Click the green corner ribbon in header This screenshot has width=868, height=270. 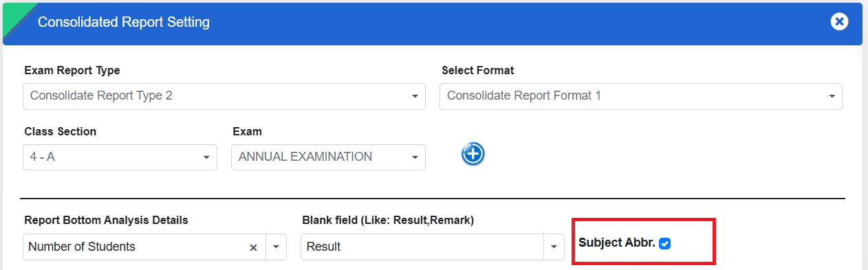point(18,18)
